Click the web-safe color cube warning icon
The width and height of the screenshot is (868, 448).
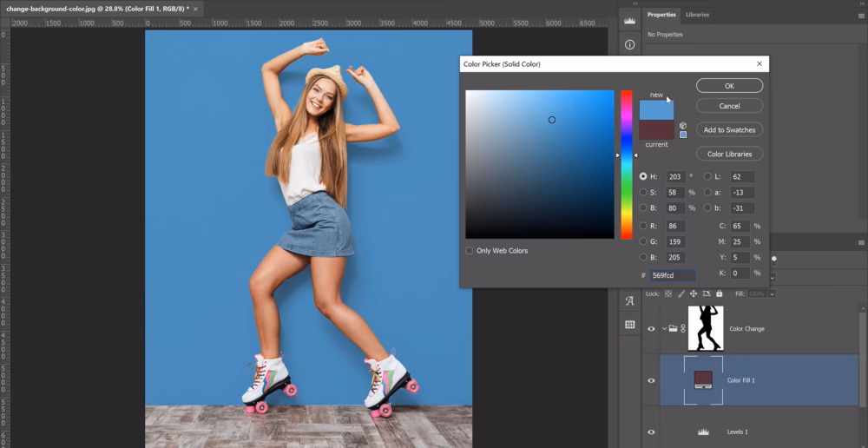[x=683, y=126]
